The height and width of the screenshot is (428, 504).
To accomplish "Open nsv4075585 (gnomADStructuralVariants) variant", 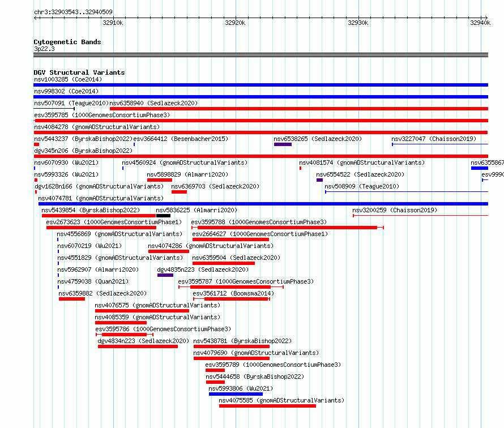I will coord(281,400).
